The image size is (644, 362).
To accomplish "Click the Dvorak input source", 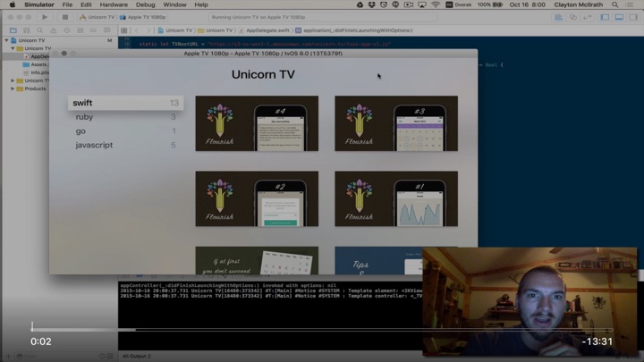I will click(x=459, y=5).
